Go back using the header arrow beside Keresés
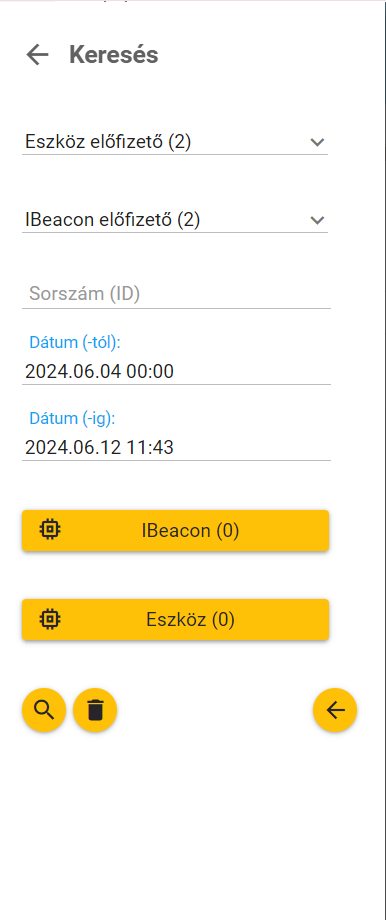 coord(38,55)
